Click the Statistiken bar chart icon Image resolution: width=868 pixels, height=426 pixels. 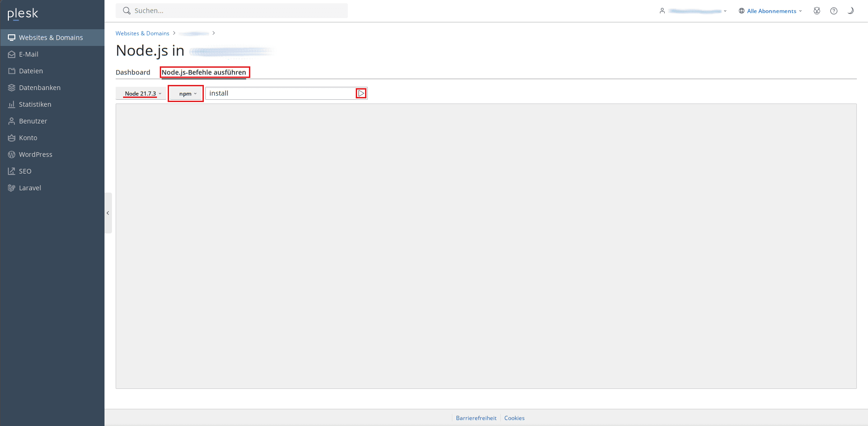[12, 104]
